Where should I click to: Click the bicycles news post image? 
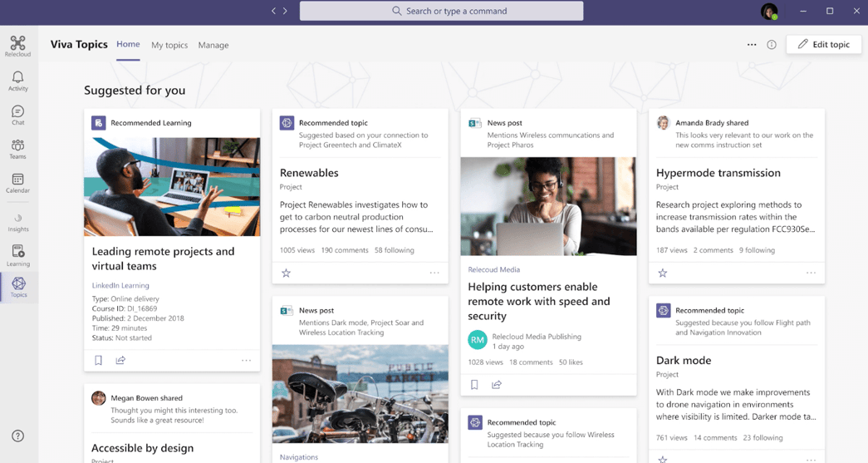click(360, 394)
